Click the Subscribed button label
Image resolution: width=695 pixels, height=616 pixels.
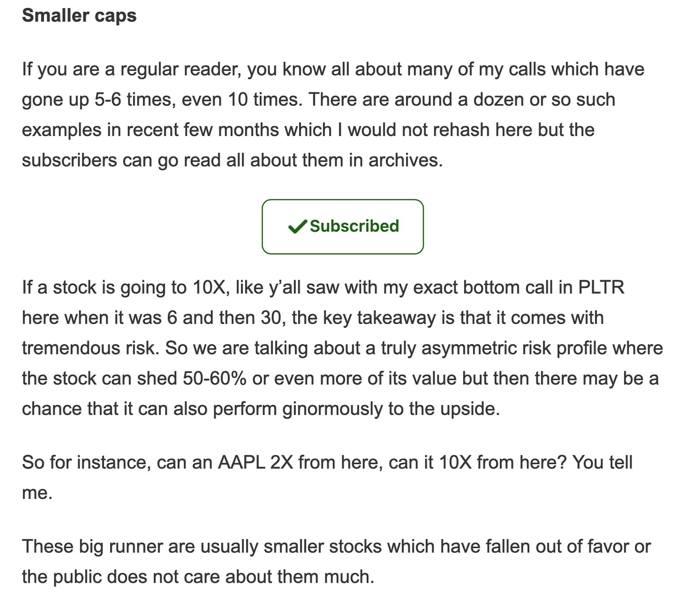coord(354,226)
